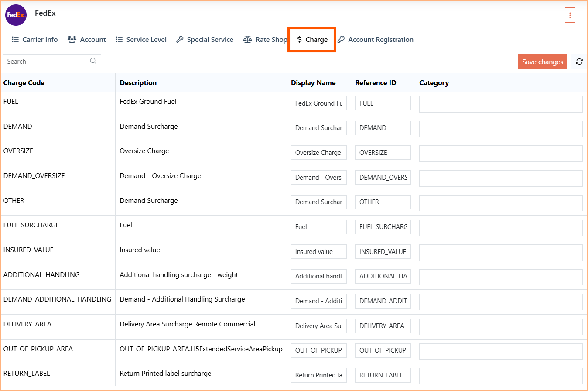Click the refresh icon beside Save changes
588x391 pixels.
[x=579, y=62]
